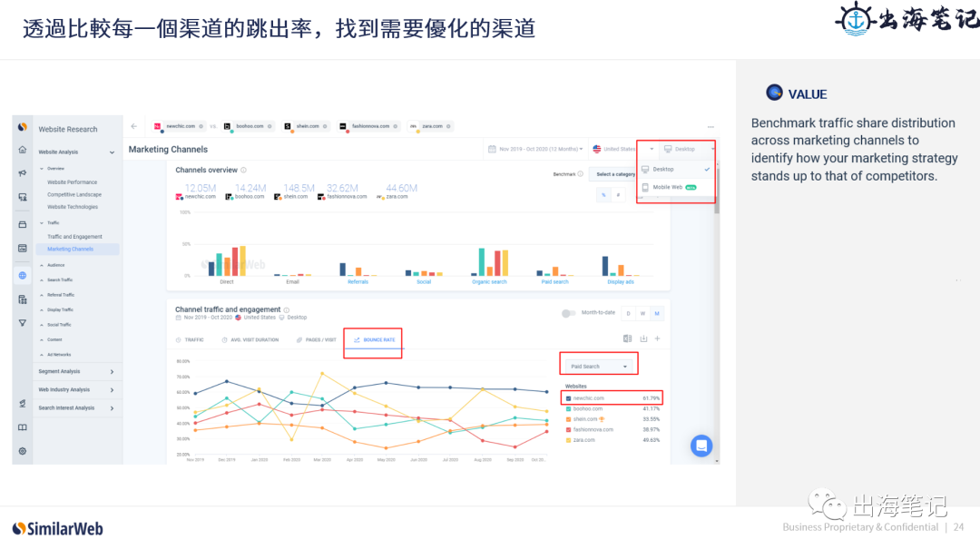Open the Select a category benchmark dropdown
The height and width of the screenshot is (549, 980).
pos(615,174)
